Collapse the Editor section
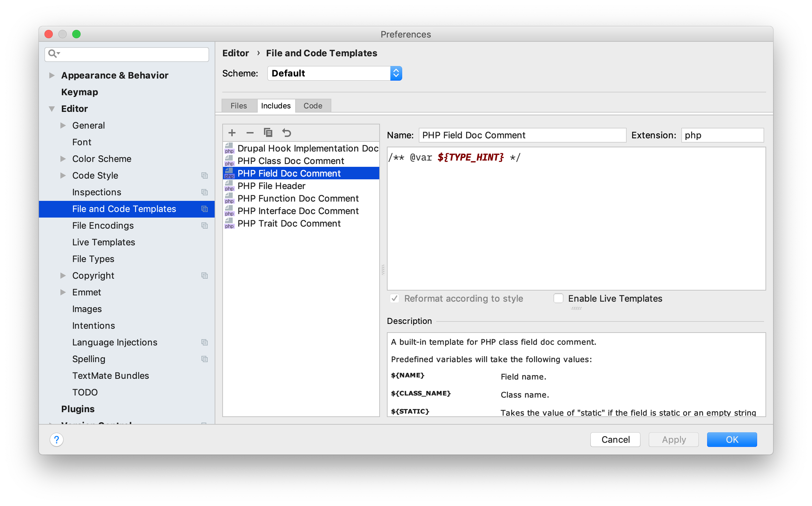 (x=52, y=109)
